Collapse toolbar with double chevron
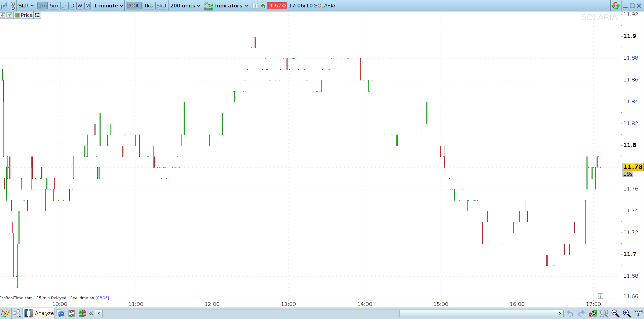The width and height of the screenshot is (644, 319). 91,313
